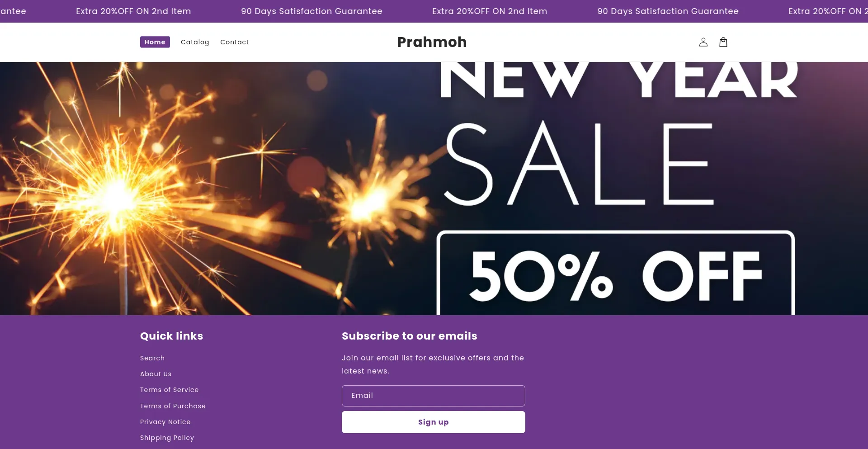
Task: Click the '50% OFF' box in banner
Action: [615, 275]
